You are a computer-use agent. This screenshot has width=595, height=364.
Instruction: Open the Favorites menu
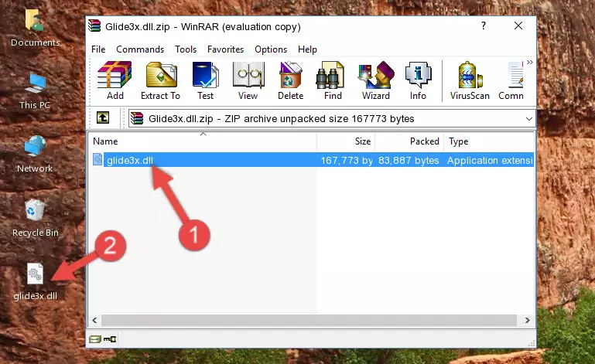point(225,49)
